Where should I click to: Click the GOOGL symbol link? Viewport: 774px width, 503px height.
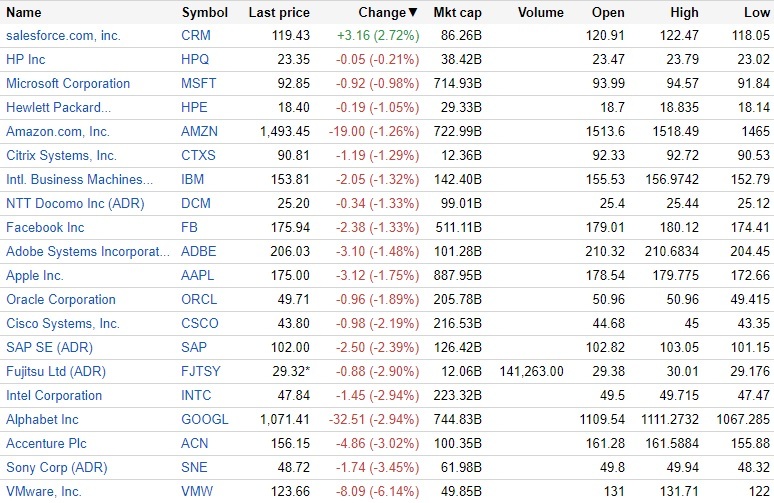pyautogui.click(x=204, y=420)
